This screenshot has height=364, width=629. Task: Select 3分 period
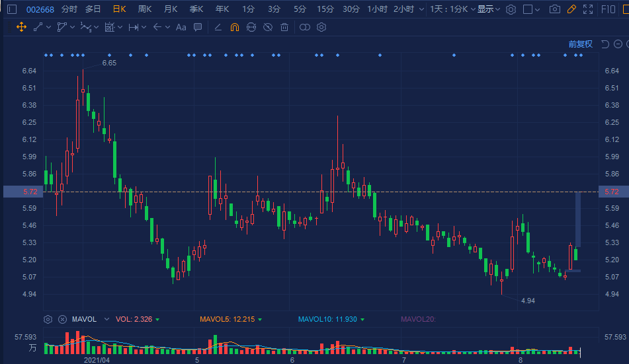274,9
